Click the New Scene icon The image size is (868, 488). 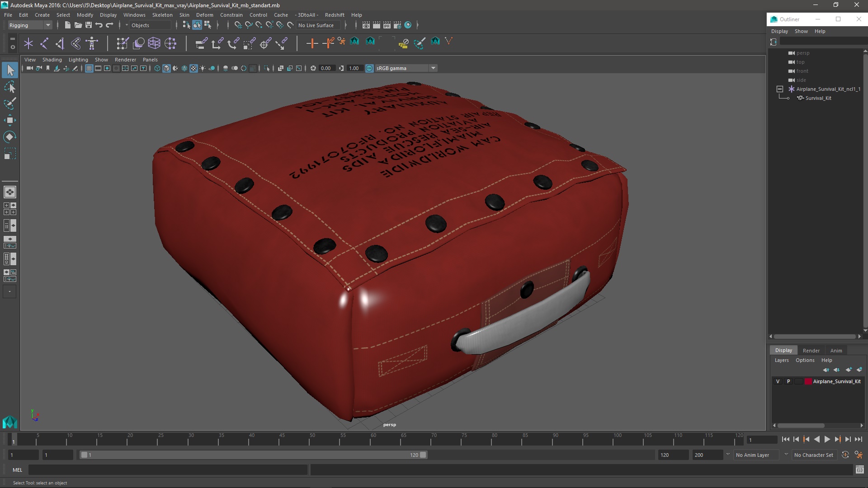point(67,25)
